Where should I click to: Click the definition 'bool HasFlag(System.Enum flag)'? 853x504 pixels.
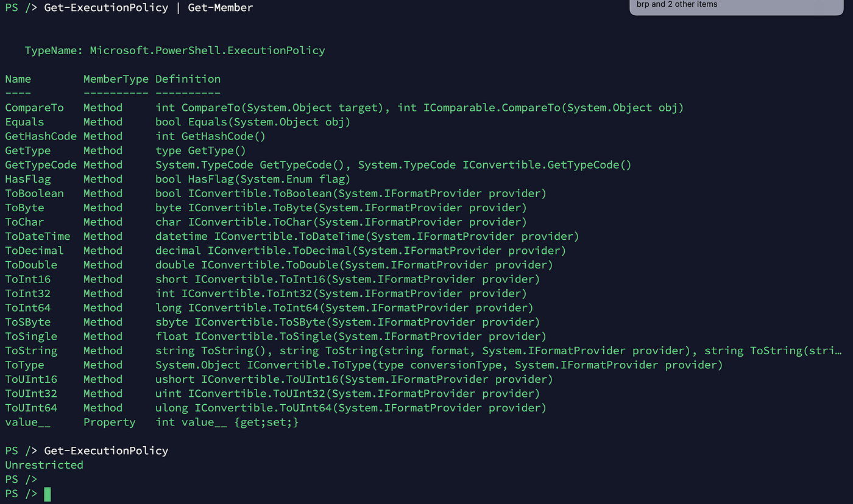pyautogui.click(x=253, y=179)
